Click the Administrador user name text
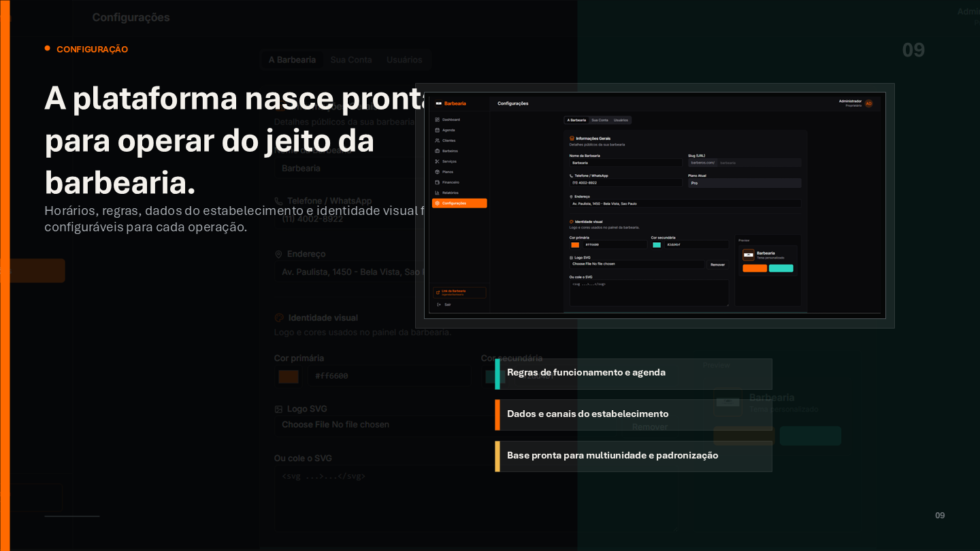The width and height of the screenshot is (980, 551). click(x=851, y=101)
